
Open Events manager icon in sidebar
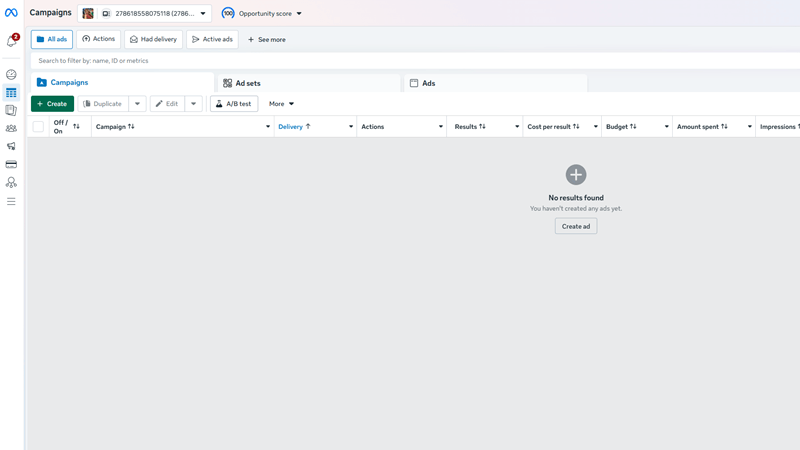[11, 182]
